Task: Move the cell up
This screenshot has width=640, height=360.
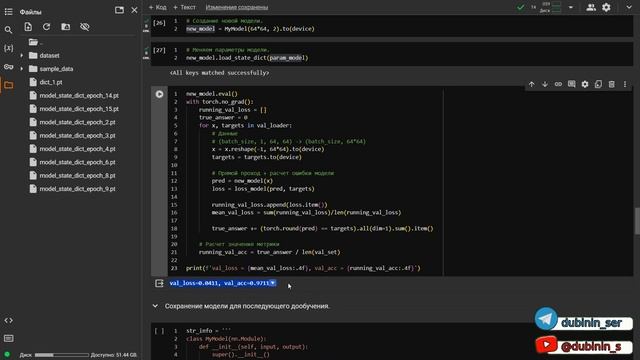Action: 531,84
